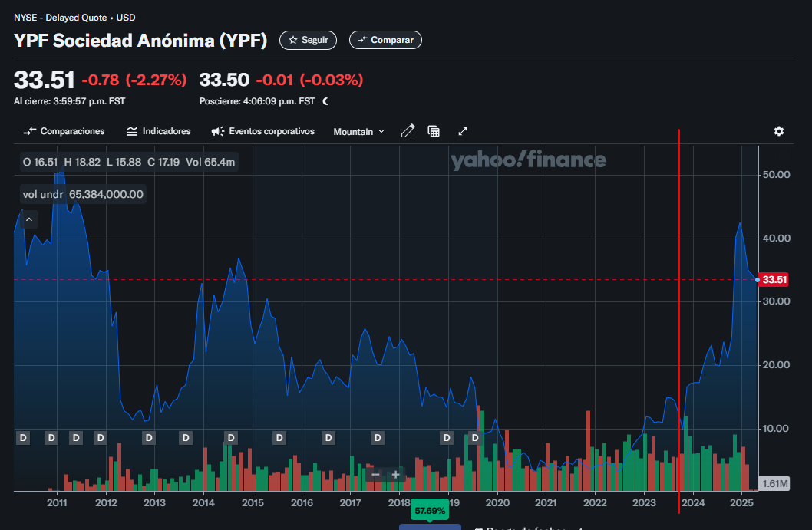Click the 2011 year label
Image resolution: width=812 pixels, height=530 pixels.
pos(57,502)
